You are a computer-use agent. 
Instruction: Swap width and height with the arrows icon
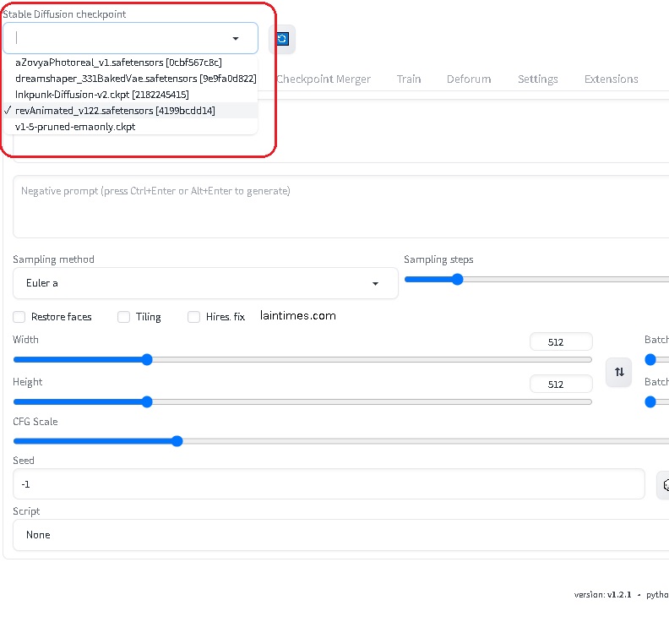pyautogui.click(x=619, y=372)
